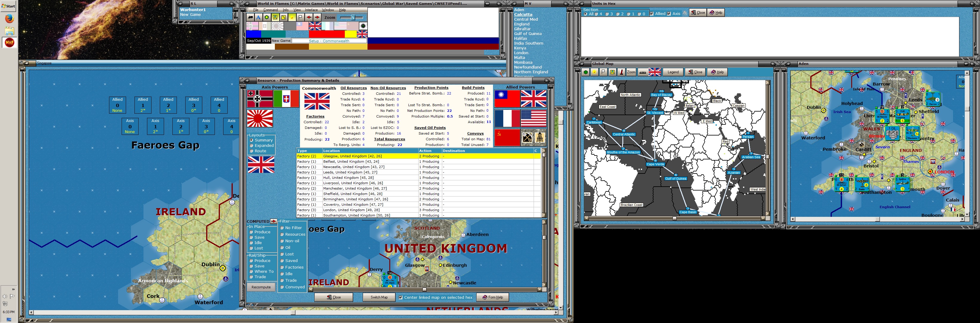This screenshot has width=980, height=323.
Task: Click the Switch Map button
Action: pyautogui.click(x=379, y=298)
